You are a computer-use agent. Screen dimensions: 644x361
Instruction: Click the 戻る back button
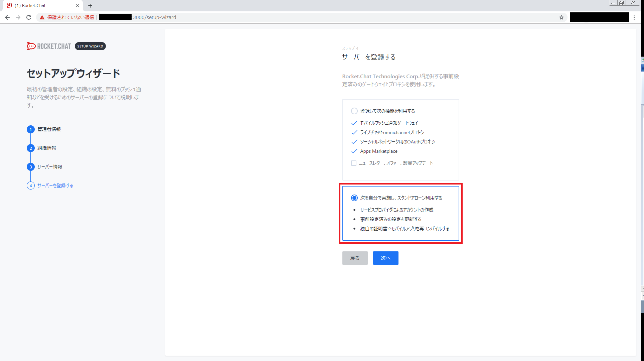[355, 258]
